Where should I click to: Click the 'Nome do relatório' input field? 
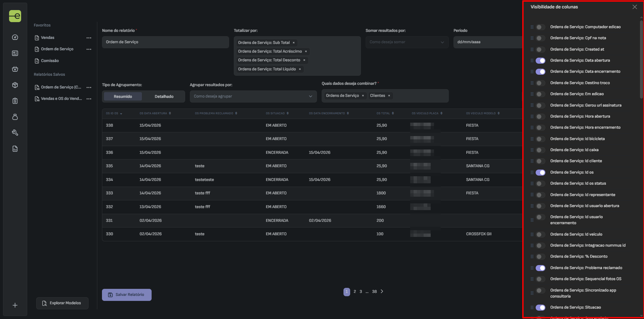(x=165, y=42)
